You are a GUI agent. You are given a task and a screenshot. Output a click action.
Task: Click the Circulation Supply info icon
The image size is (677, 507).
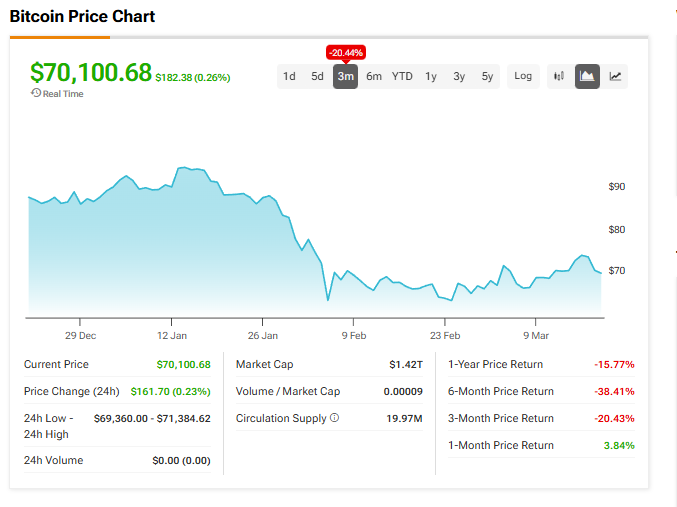(334, 418)
